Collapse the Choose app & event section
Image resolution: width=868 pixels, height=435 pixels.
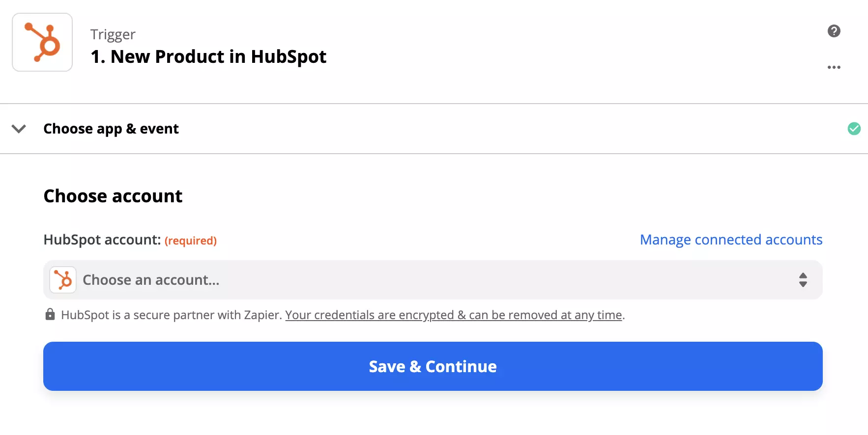coord(19,129)
